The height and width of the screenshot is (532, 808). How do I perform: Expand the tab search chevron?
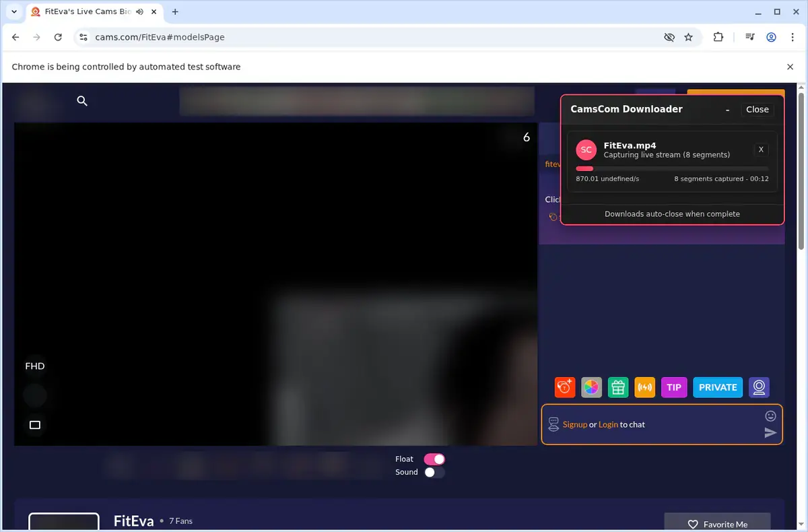click(14, 12)
